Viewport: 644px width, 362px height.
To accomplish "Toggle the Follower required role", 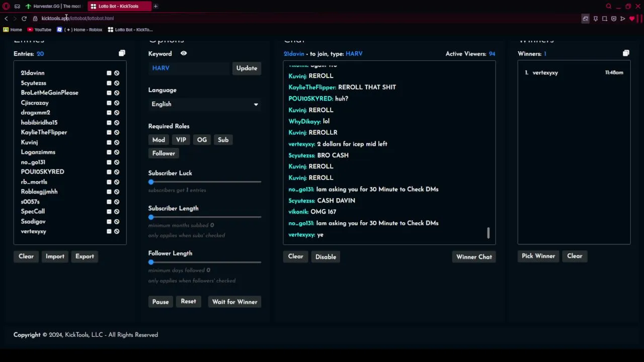I will pos(164,153).
